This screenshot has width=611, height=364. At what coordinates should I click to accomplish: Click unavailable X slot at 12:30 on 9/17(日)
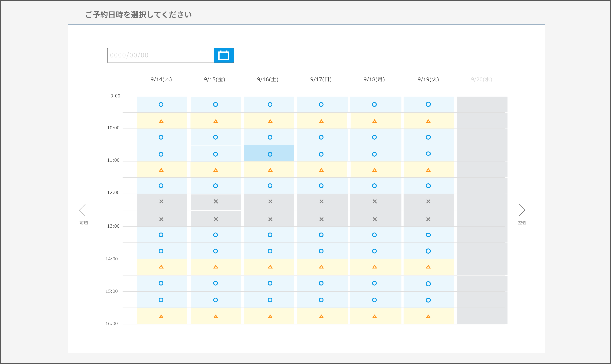(x=321, y=219)
